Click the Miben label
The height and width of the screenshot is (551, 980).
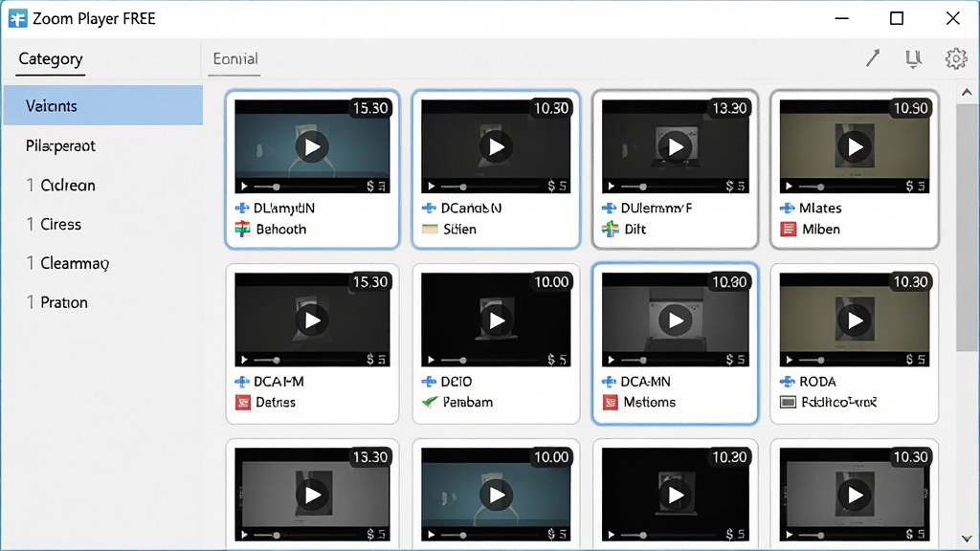[820, 230]
